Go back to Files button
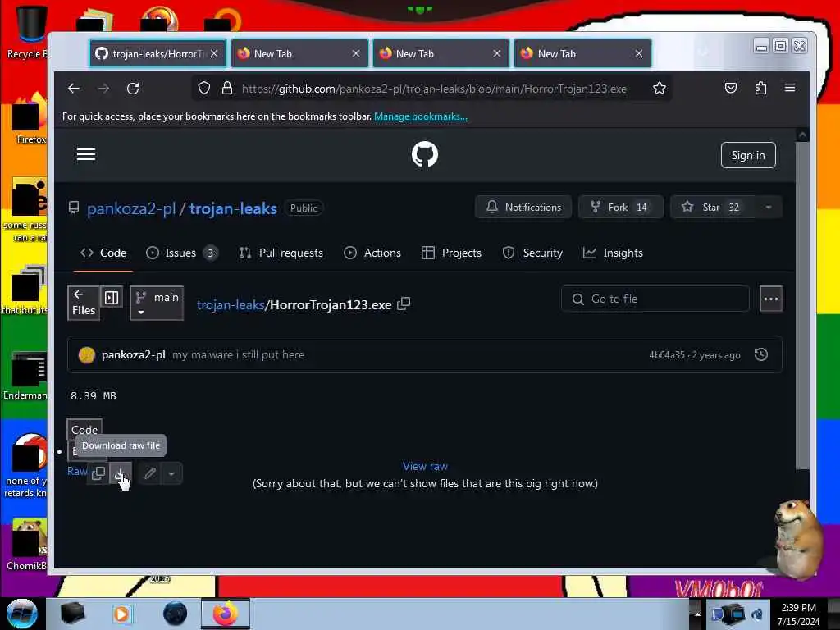 click(84, 304)
